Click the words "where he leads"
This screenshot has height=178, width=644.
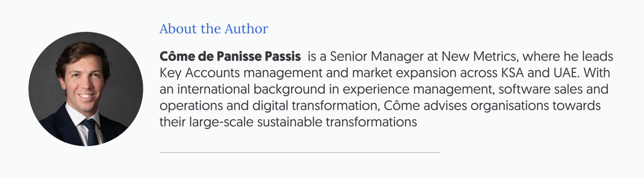click(x=568, y=56)
